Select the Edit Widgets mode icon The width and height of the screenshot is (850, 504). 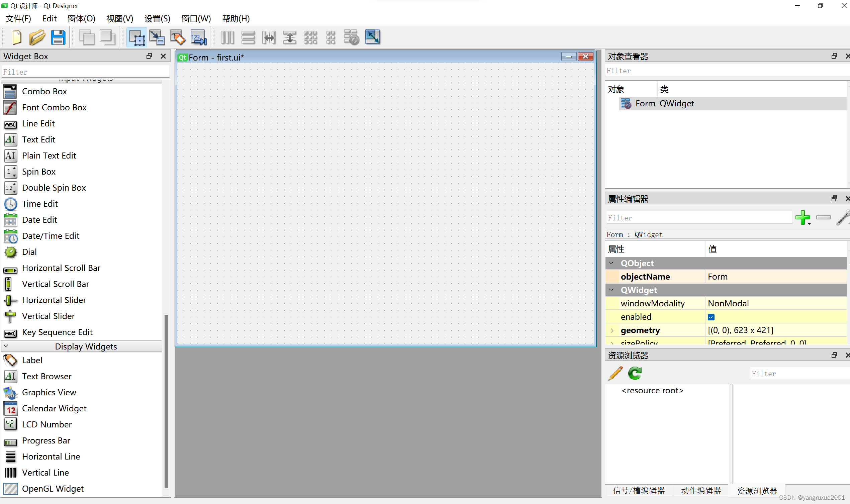coord(137,37)
